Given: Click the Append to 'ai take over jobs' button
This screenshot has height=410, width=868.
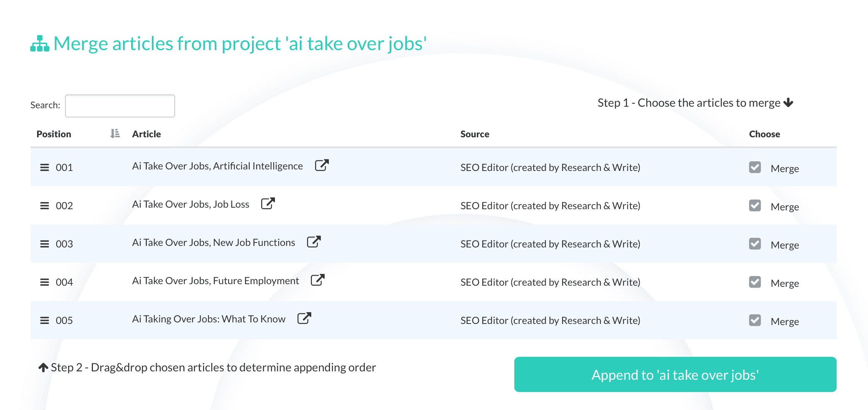Looking at the screenshot, I should pyautogui.click(x=675, y=374).
